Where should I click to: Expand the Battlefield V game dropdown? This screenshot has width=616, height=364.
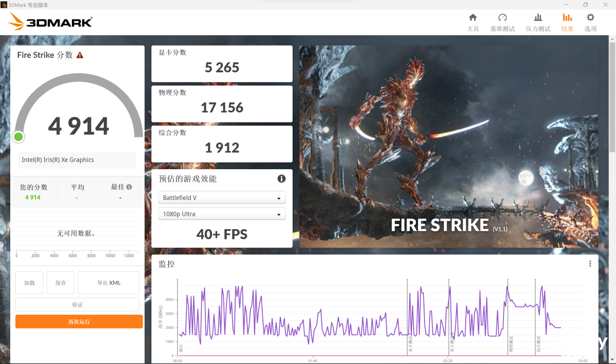222,198
